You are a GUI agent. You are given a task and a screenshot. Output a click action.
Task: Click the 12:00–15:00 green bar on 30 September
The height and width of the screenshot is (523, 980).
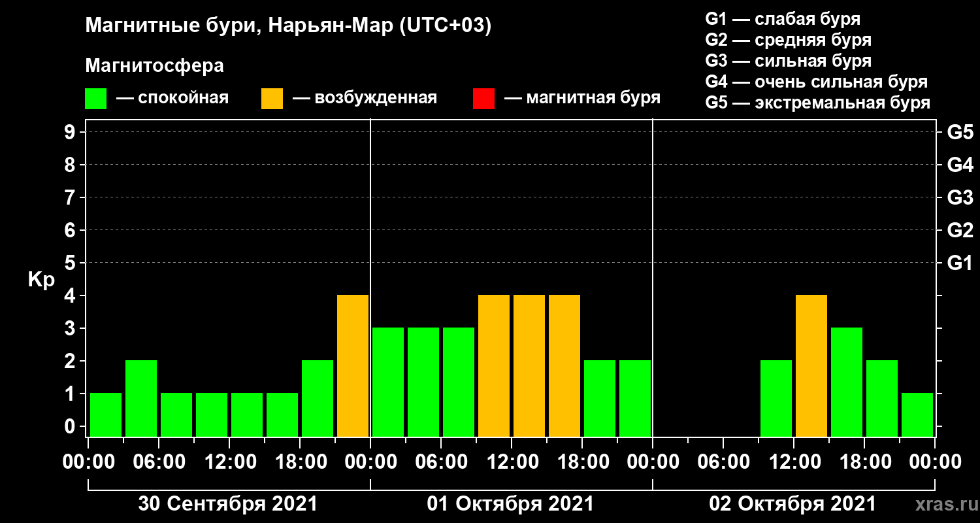pos(247,415)
